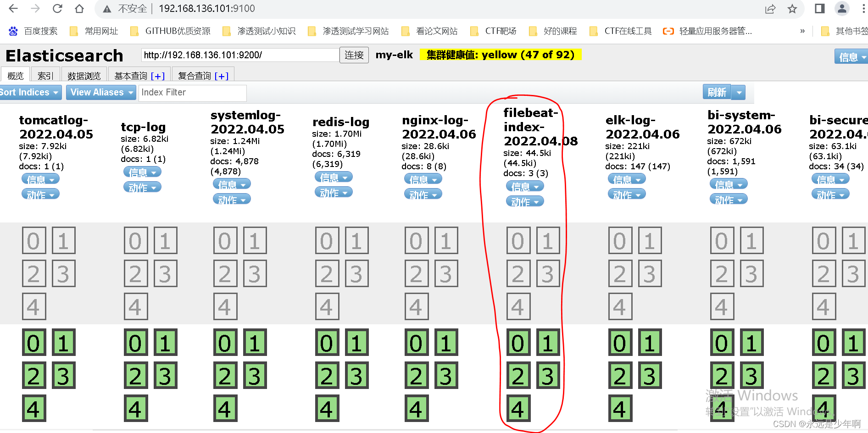Screen dimensions: 868x433
Task: Open the 轻量应用服务器管理 bookmark
Action: pyautogui.click(x=708, y=31)
